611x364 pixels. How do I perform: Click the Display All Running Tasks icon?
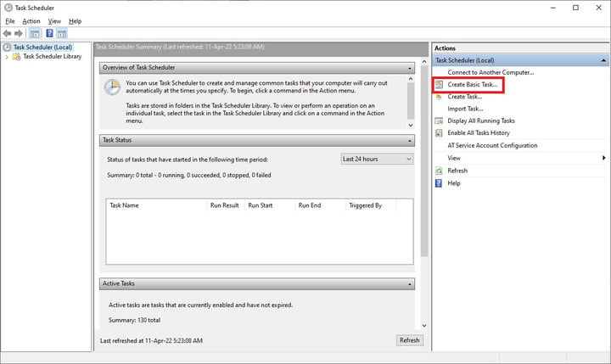[x=440, y=120]
